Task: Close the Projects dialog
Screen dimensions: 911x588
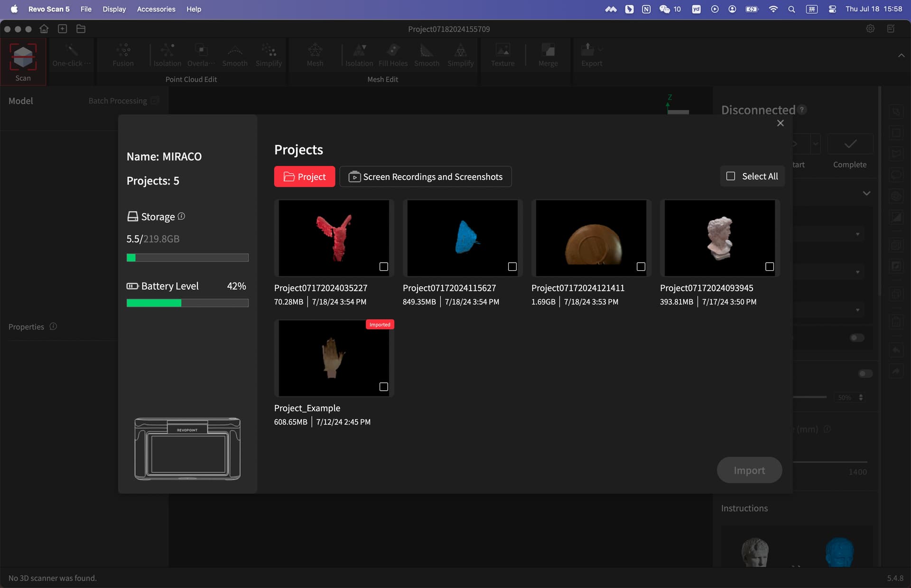Action: [x=781, y=123]
